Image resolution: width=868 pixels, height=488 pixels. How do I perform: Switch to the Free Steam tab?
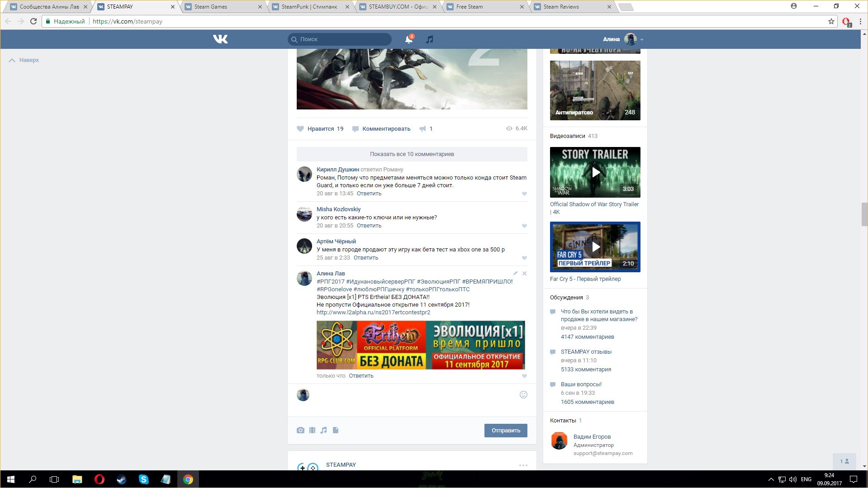click(484, 7)
